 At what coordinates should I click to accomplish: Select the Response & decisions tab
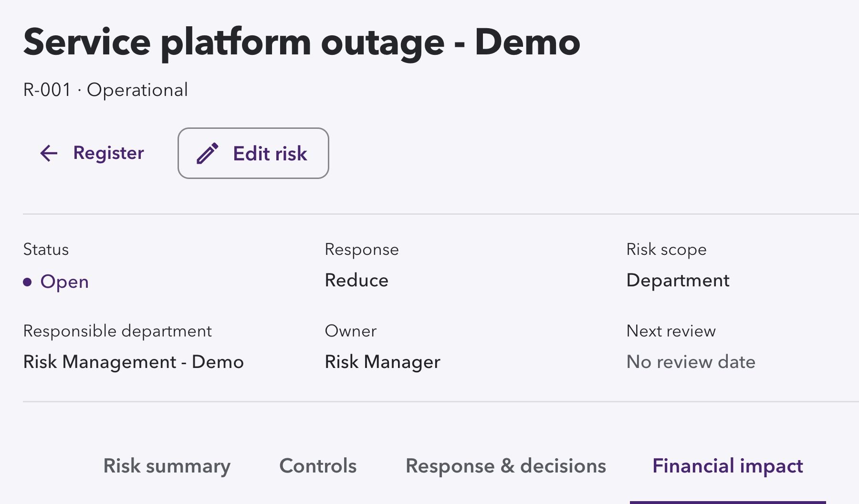(x=506, y=466)
